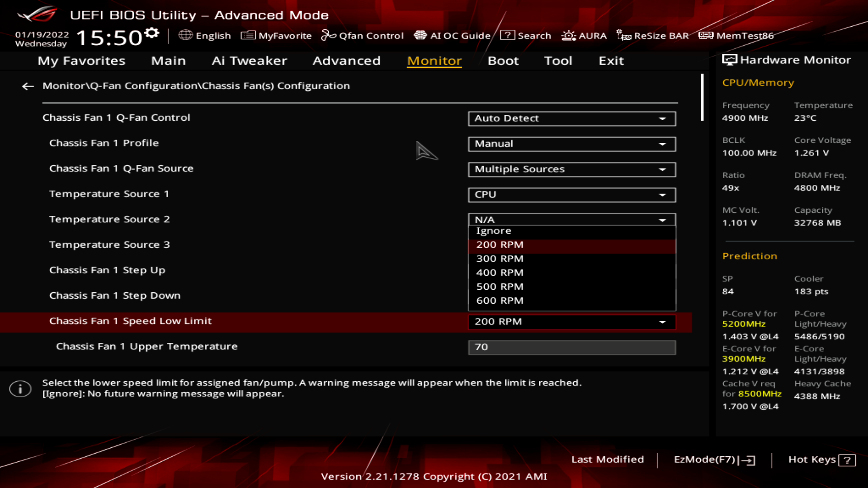Click the Search question mark icon

coord(508,35)
